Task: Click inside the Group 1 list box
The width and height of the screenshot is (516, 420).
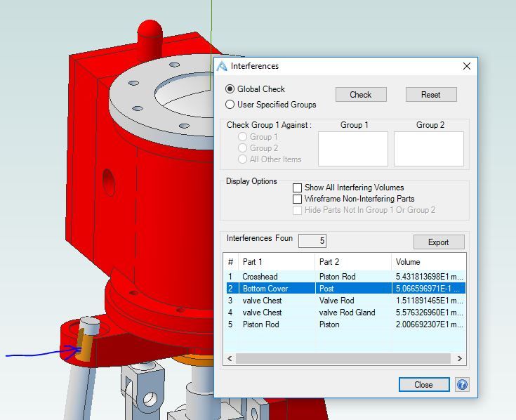Action: (352, 149)
